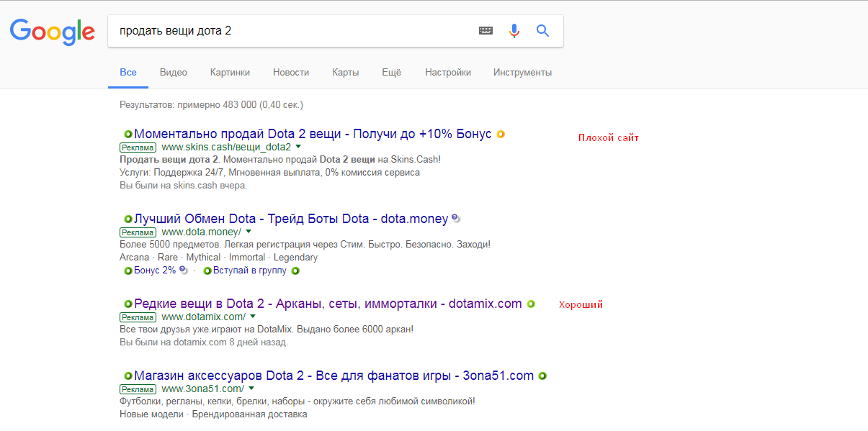This screenshot has height=431, width=868.
Task: Click the URL text 'www.skins.cash/вещи_dota2'
Action: [x=226, y=147]
